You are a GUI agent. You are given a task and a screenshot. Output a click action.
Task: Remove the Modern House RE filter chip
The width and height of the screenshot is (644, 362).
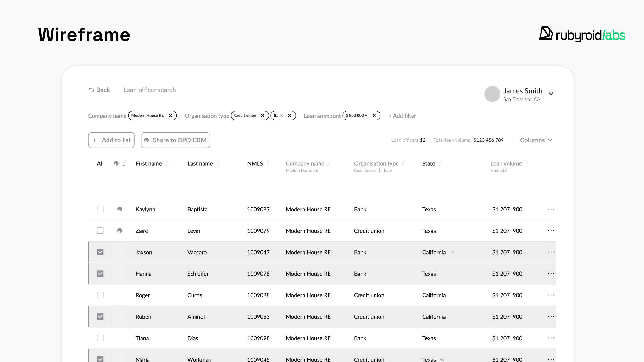tap(170, 116)
